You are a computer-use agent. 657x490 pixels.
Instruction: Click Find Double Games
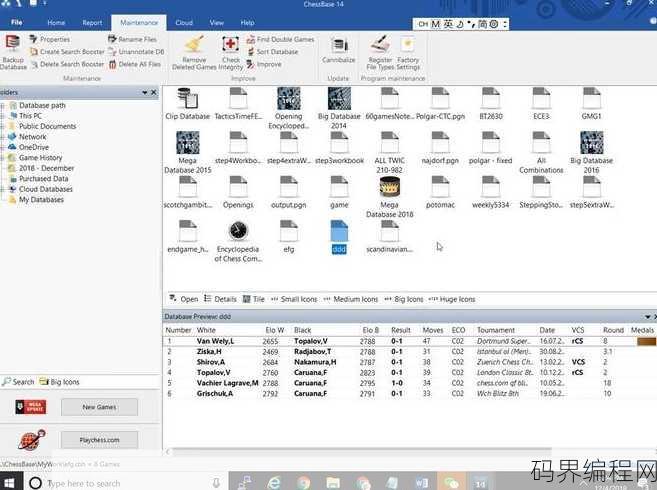(281, 39)
